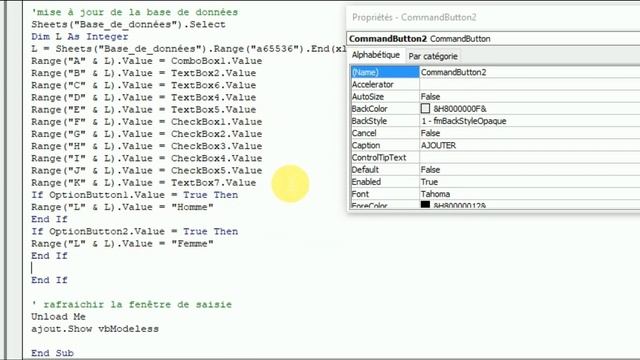Select the (Name) property row
This screenshot has width=640, height=360.
(385, 72)
